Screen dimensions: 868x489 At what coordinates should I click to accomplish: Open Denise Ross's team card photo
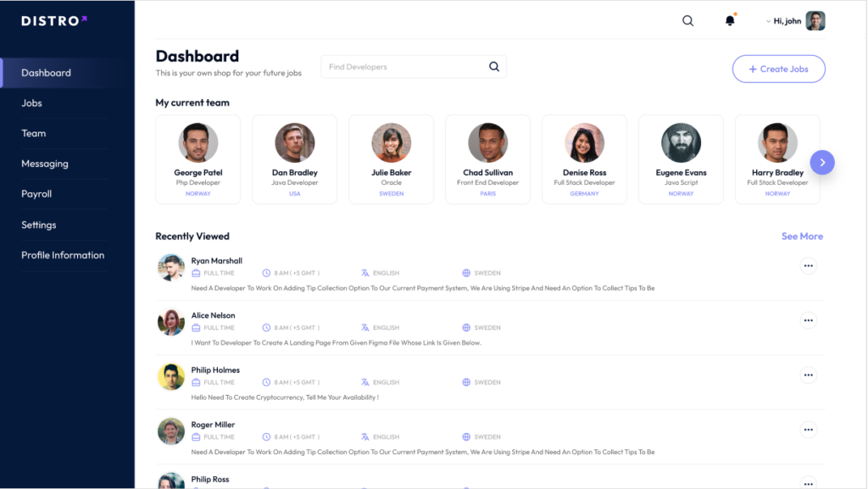pos(585,142)
